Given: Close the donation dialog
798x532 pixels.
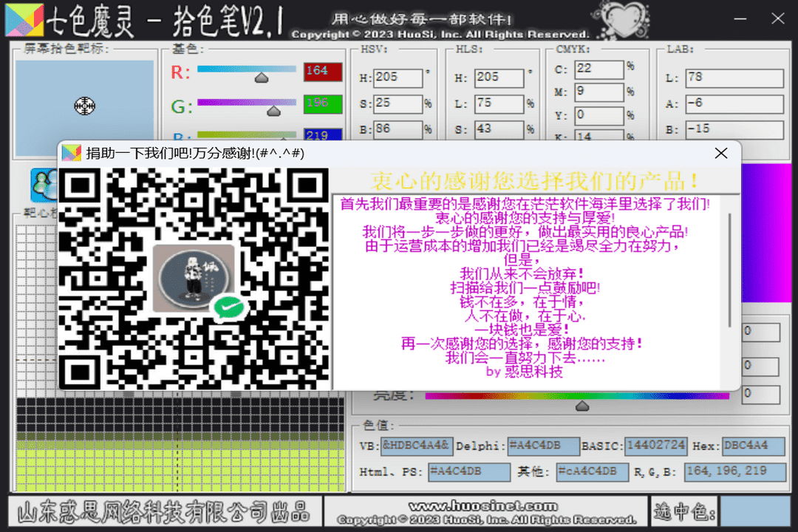Looking at the screenshot, I should click(x=720, y=153).
